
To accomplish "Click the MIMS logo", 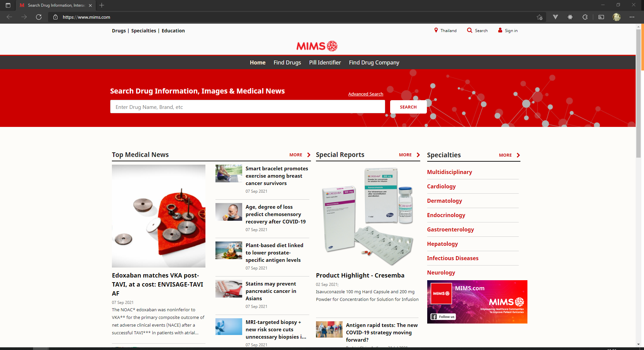I will [x=317, y=46].
